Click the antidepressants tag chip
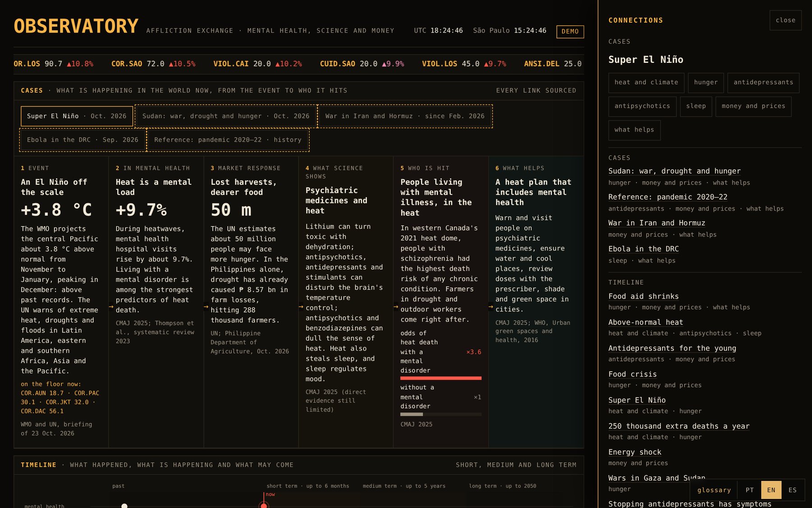This screenshot has height=508, width=812. (x=763, y=83)
